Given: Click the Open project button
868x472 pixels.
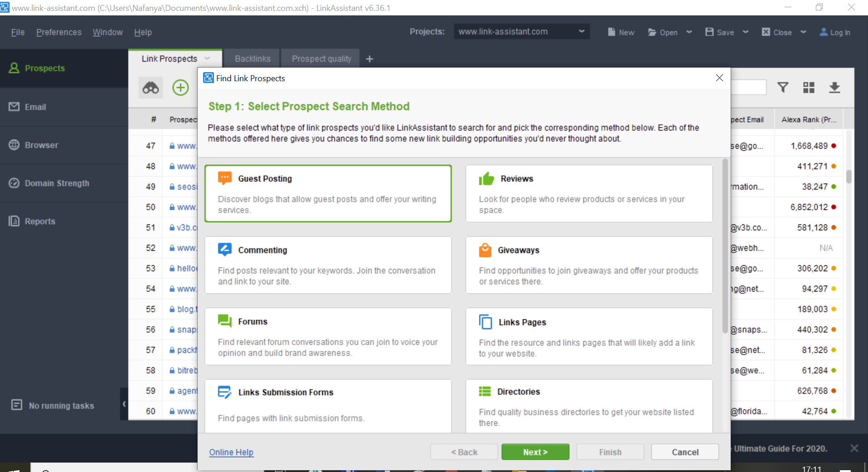Looking at the screenshot, I should click(x=663, y=32).
